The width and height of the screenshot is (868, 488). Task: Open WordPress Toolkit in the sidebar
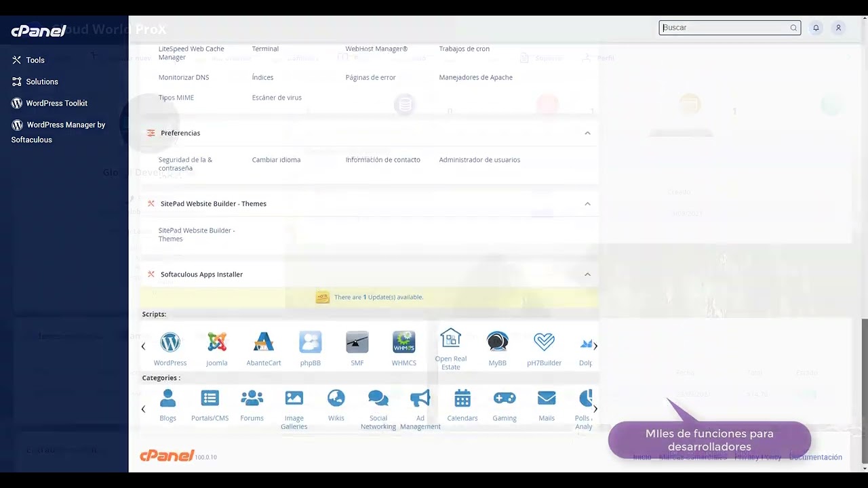[50, 103]
